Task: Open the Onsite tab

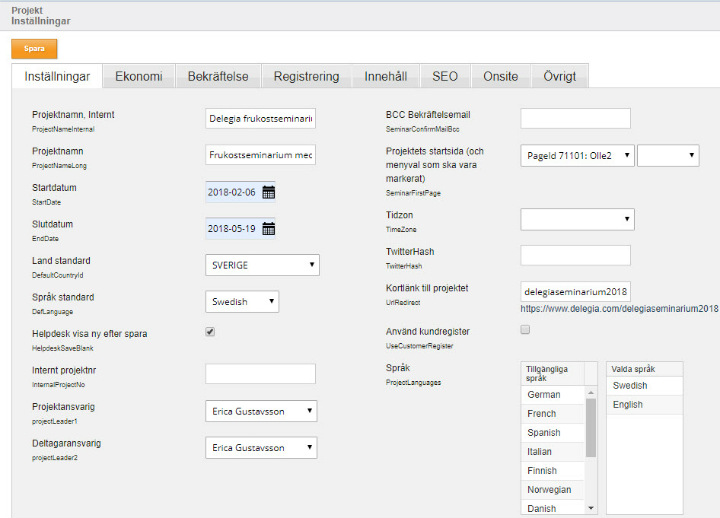Action: tap(501, 76)
